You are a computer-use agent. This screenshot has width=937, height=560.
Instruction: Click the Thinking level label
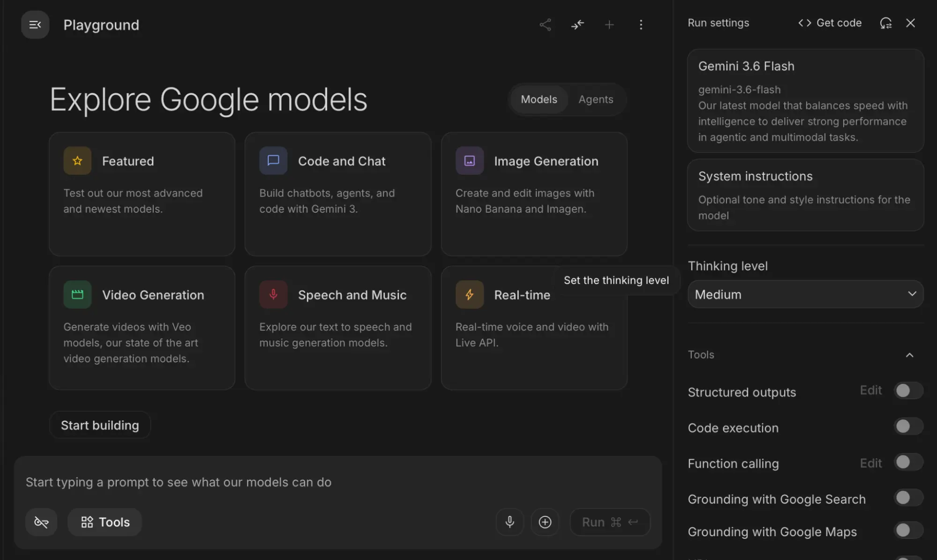tap(727, 266)
